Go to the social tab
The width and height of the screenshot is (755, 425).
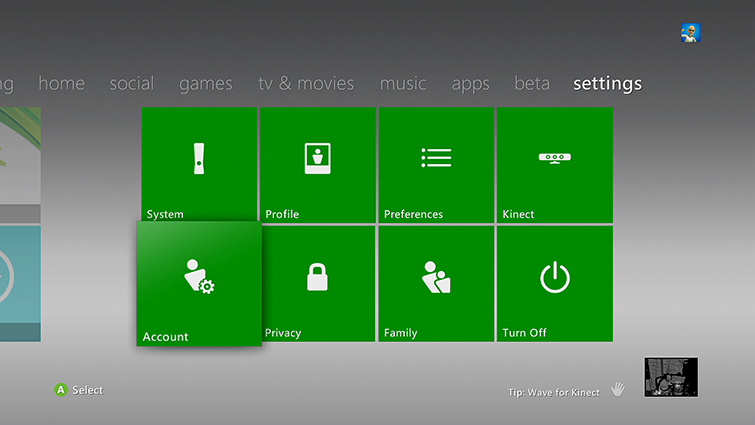point(131,84)
